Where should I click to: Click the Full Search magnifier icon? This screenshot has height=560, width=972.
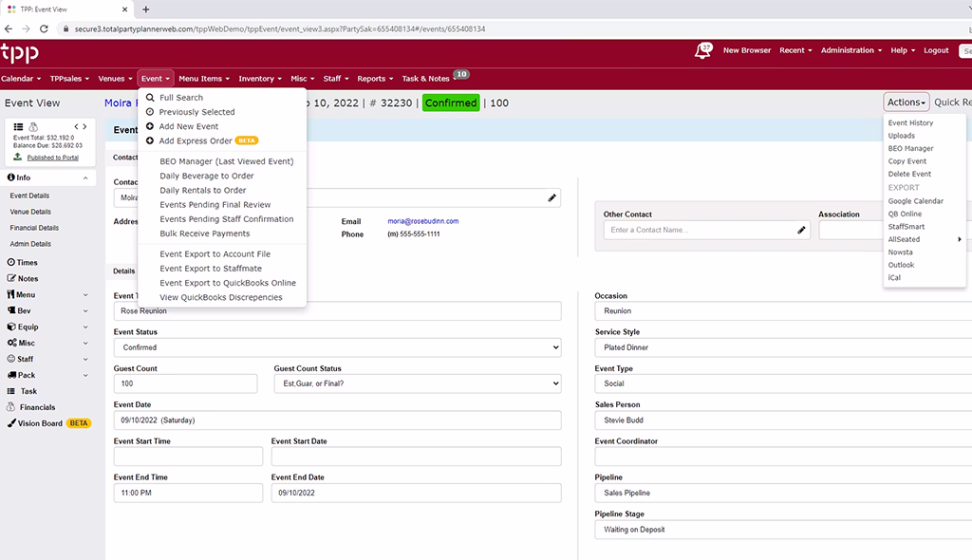150,98
